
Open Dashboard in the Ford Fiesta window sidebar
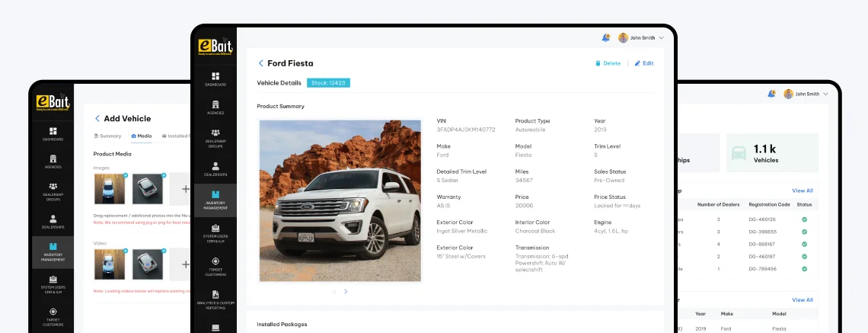(x=215, y=79)
